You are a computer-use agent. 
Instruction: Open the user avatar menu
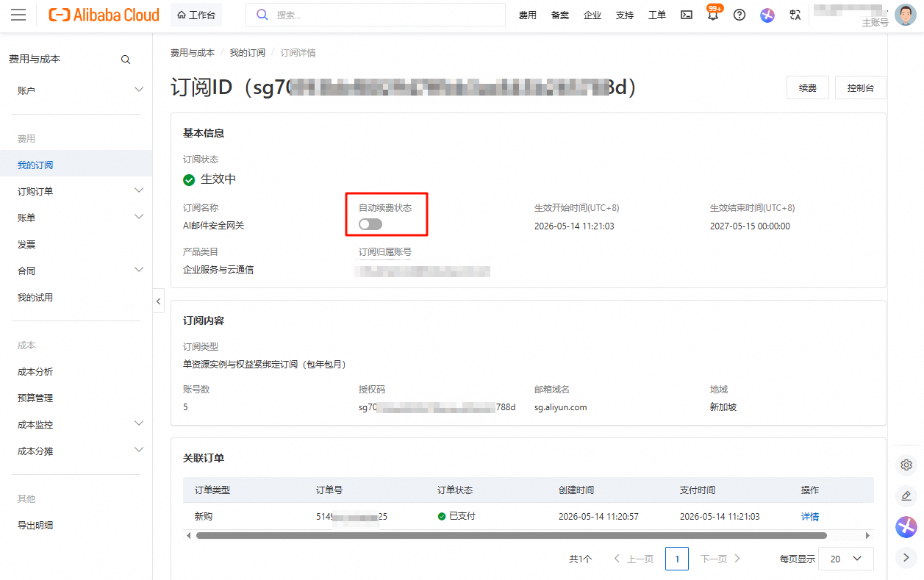tap(906, 15)
